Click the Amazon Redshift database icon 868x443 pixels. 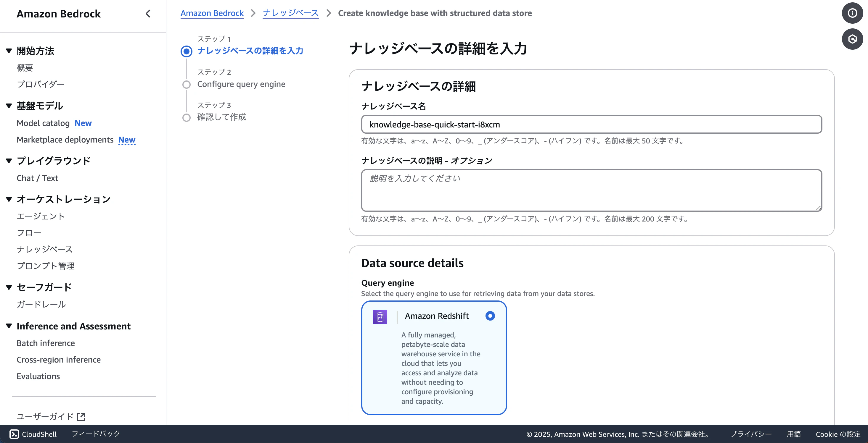click(380, 316)
